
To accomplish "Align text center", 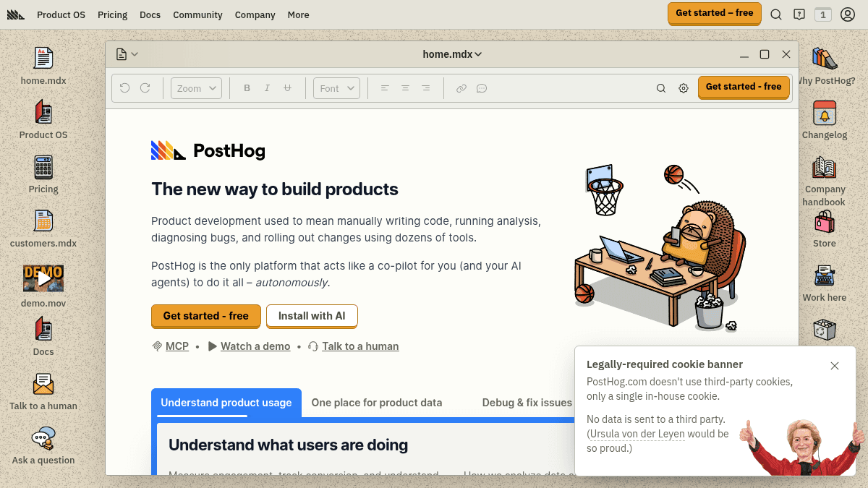I will (x=405, y=88).
